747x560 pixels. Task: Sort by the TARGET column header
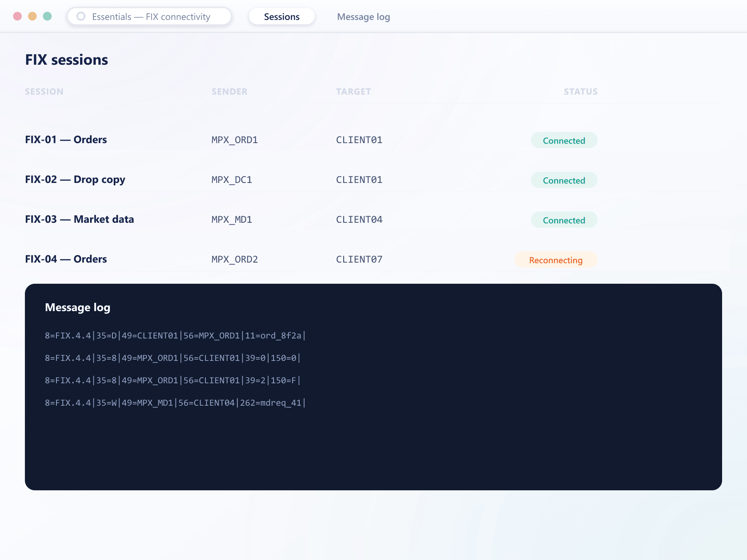point(354,92)
